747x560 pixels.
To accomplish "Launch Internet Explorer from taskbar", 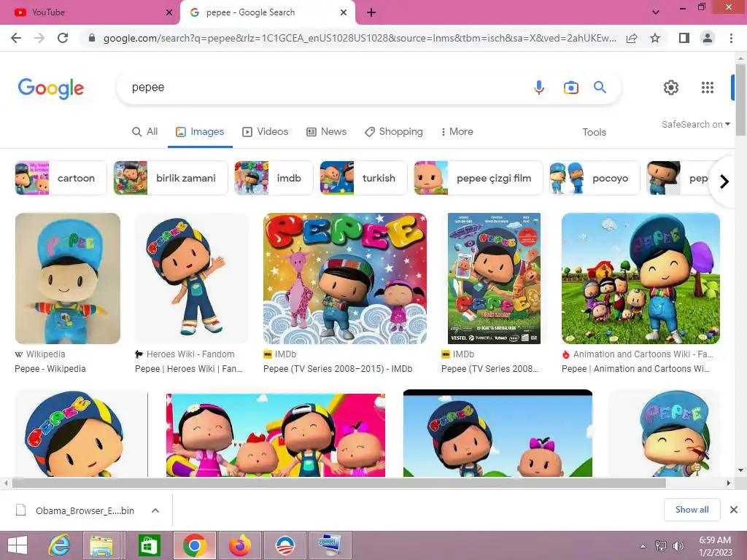I will pos(60,545).
